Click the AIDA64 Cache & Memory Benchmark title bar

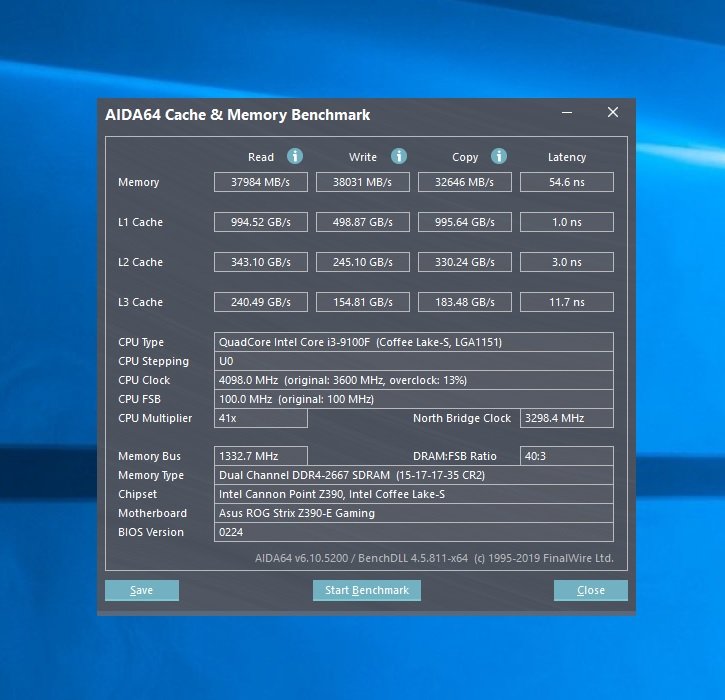pyautogui.click(x=324, y=115)
